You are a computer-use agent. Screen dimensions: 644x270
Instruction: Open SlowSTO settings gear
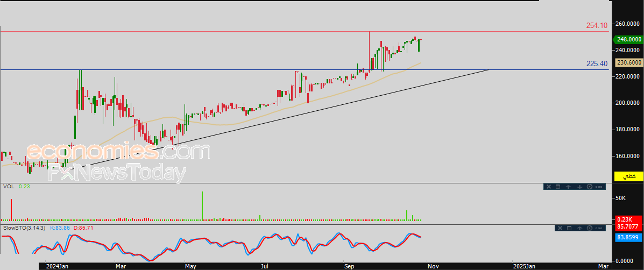pos(590,228)
